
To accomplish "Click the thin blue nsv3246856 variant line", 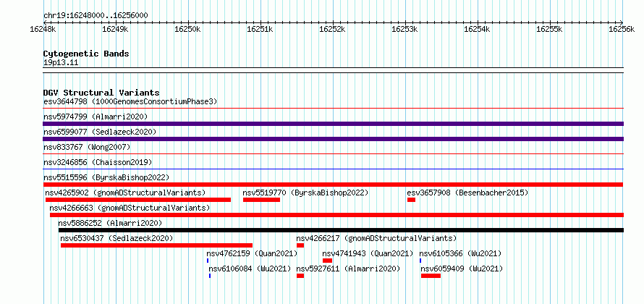I will (334, 169).
